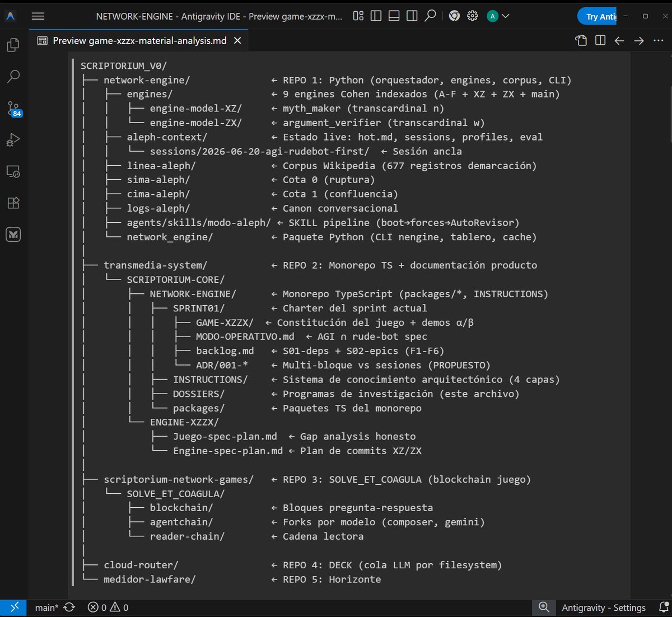Click the engine-model-ZX/ text
This screenshot has width=672, height=617.
coord(195,123)
